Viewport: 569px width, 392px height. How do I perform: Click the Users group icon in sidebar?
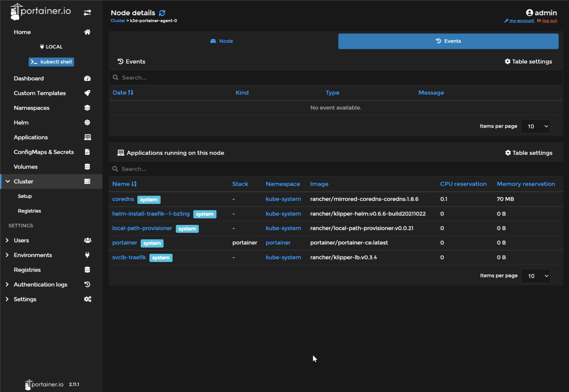[87, 240]
